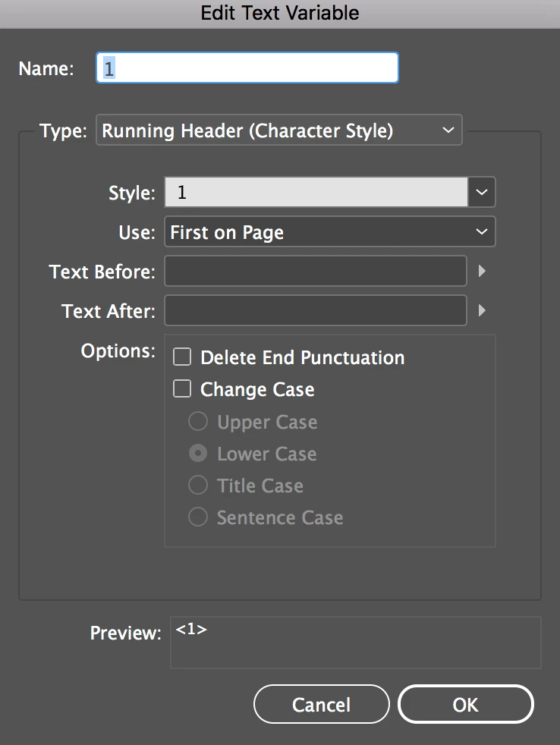Focus the Name text field
Screen dimensions: 560x745
coord(247,68)
